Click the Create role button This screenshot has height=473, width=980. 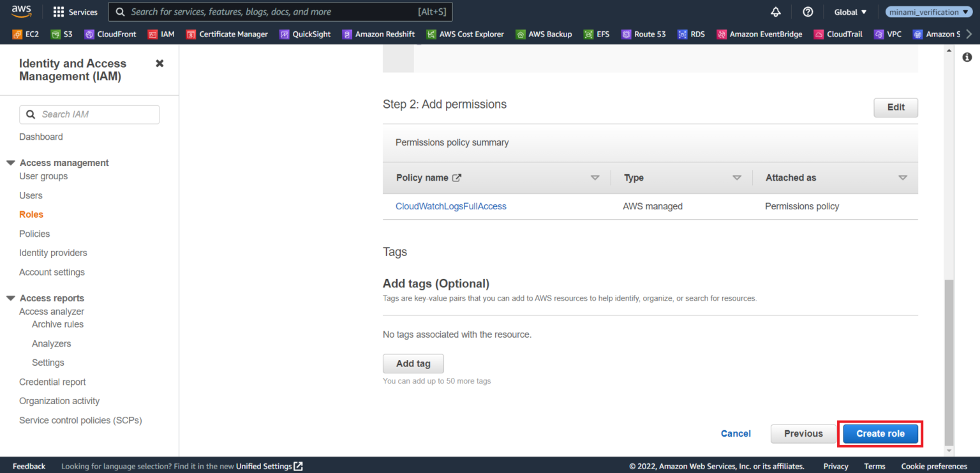879,433
